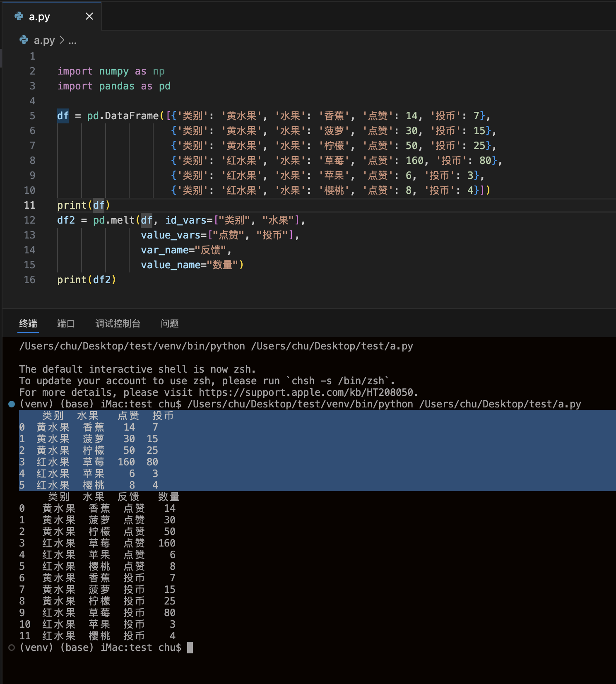Click the gray circle beside the last prompt
This screenshot has width=616, height=684.
pos(12,648)
